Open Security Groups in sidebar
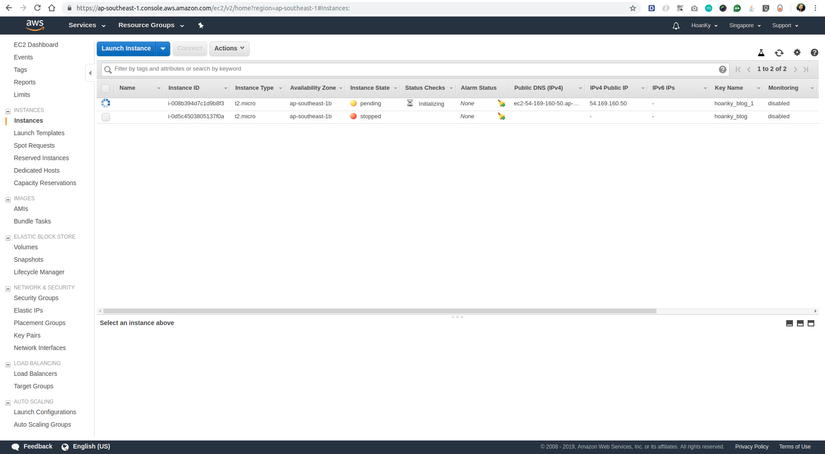825x454 pixels. pos(36,298)
